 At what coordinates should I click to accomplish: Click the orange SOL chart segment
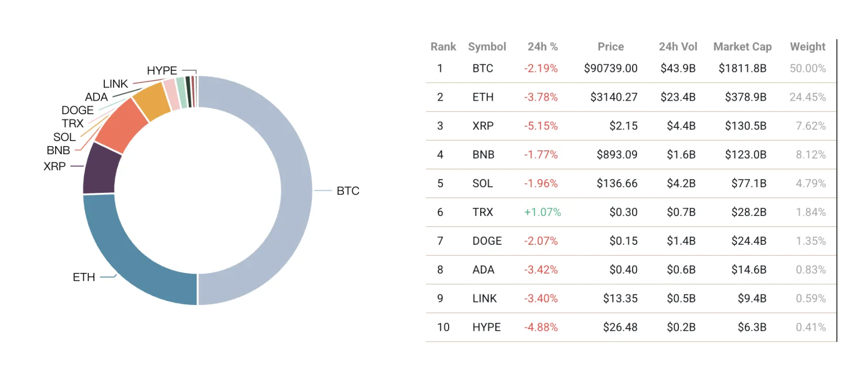(x=151, y=101)
